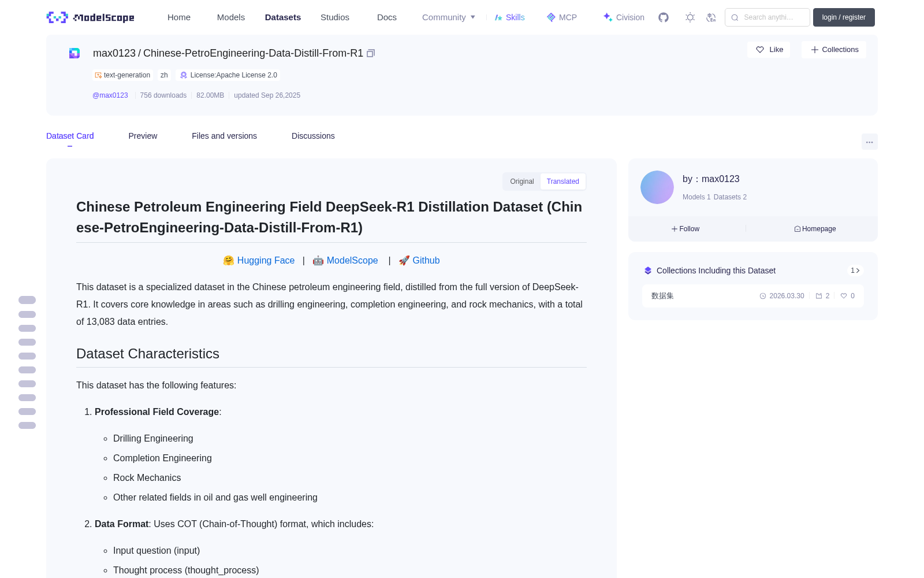Image resolution: width=924 pixels, height=578 pixels.
Task: Open Docs in navigation
Action: pyautogui.click(x=387, y=17)
